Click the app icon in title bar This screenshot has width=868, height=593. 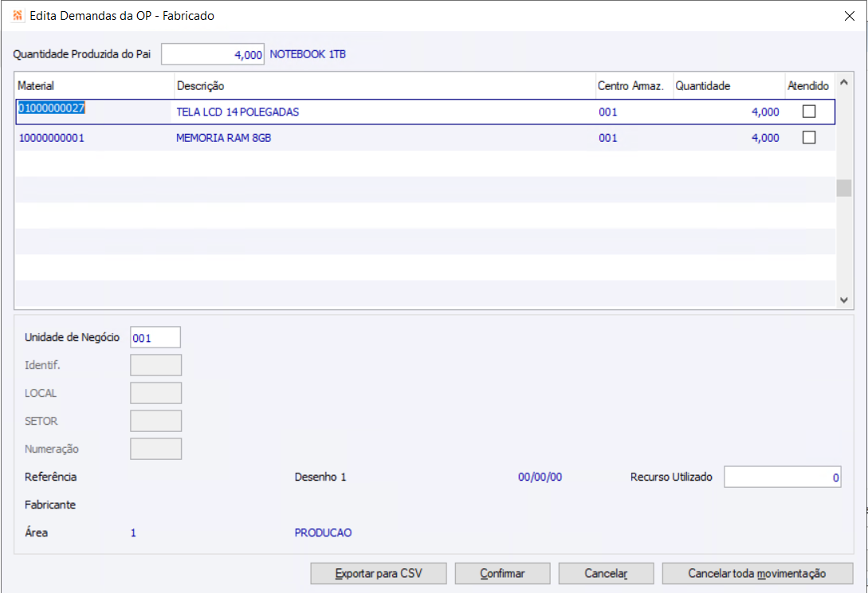point(18,15)
